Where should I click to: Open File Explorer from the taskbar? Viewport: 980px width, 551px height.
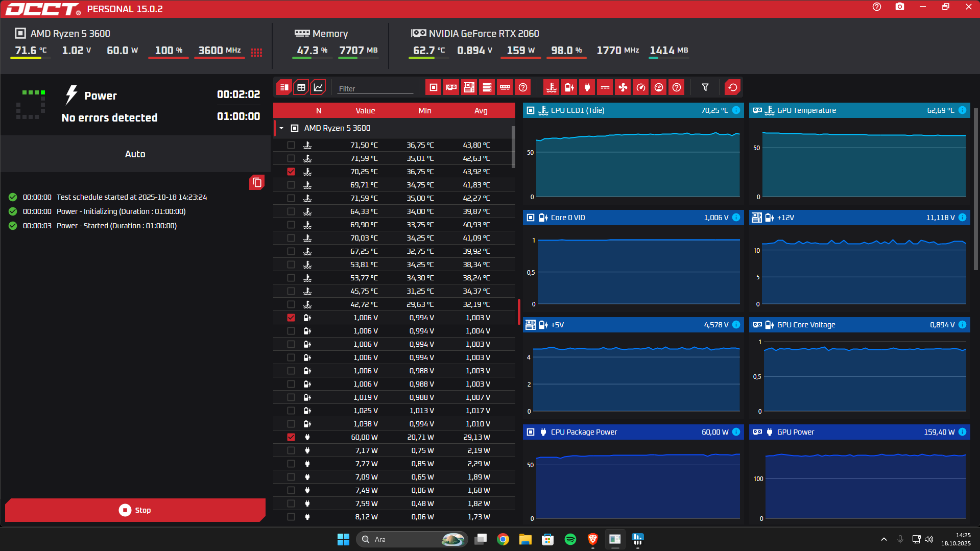(x=525, y=539)
